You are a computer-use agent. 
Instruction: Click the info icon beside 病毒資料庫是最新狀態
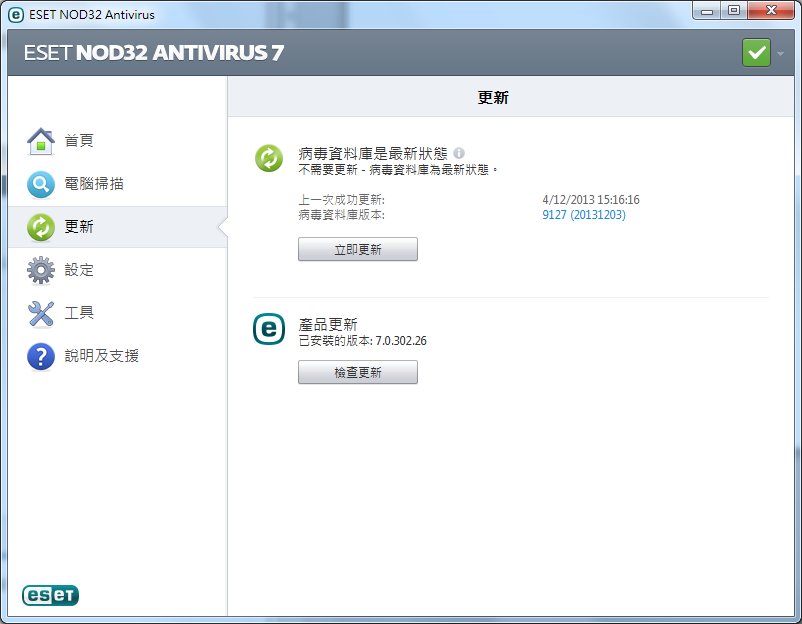click(x=459, y=153)
